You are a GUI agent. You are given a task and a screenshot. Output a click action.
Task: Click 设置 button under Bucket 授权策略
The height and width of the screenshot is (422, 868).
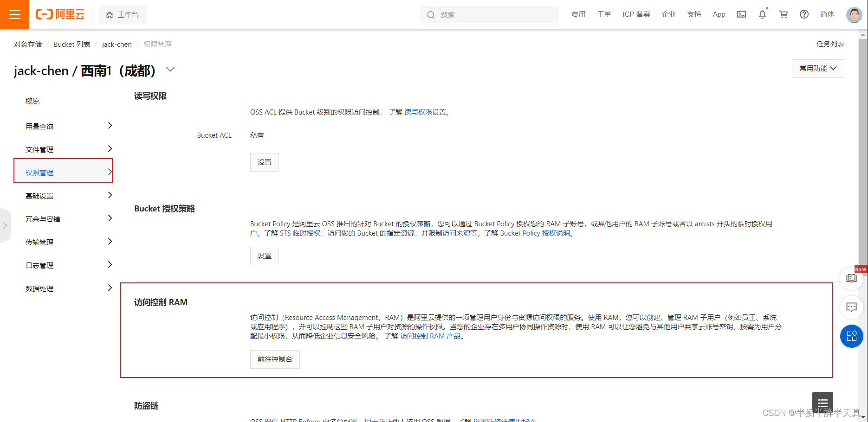(265, 256)
